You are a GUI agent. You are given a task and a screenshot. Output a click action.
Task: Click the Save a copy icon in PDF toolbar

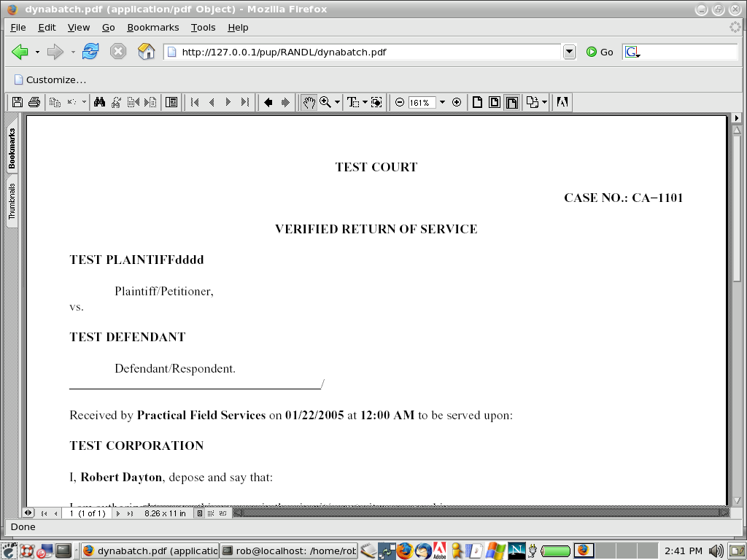pyautogui.click(x=18, y=103)
